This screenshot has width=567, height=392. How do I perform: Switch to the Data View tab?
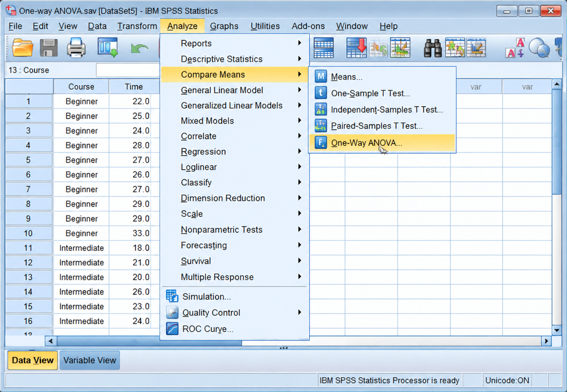pyautogui.click(x=33, y=360)
